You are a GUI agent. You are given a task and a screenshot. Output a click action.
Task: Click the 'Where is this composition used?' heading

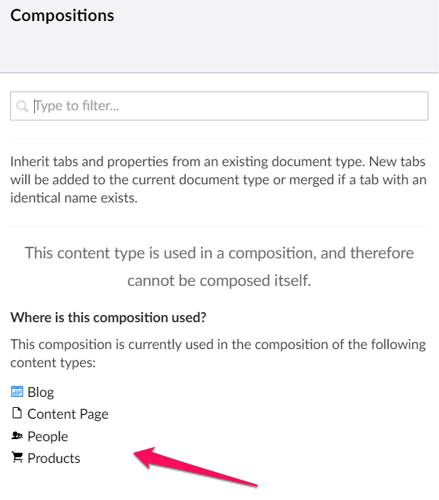point(108,317)
